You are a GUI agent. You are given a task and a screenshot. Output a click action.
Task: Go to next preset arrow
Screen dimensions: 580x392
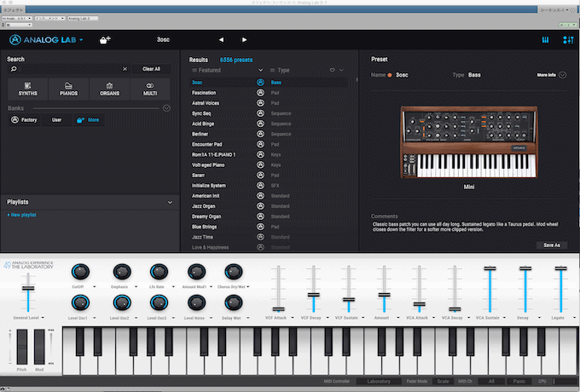244,39
